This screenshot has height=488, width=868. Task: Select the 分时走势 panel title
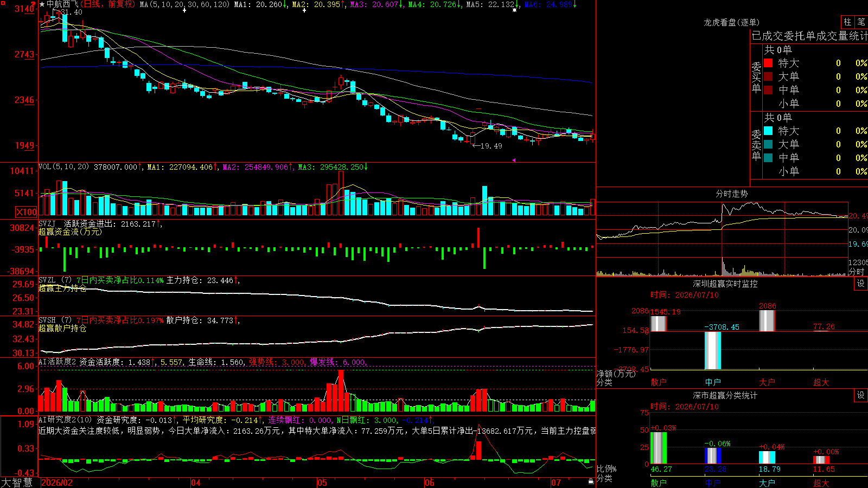click(731, 194)
